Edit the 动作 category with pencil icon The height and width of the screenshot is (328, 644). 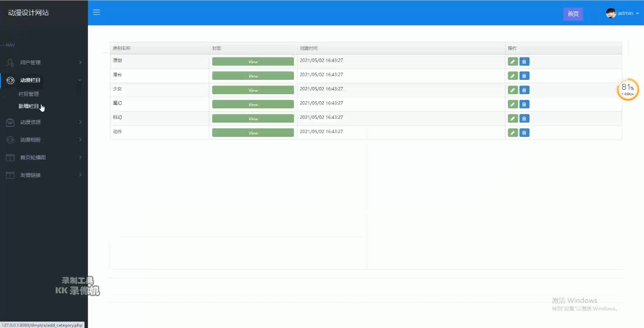point(512,133)
